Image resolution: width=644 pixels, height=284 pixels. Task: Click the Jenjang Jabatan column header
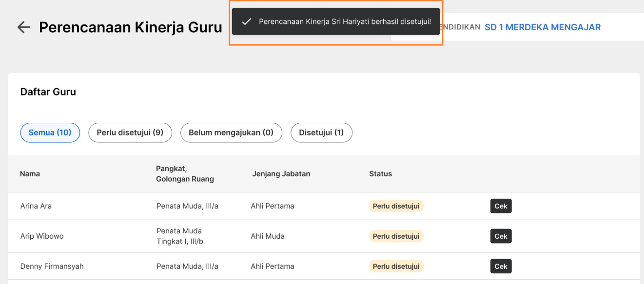(x=281, y=174)
